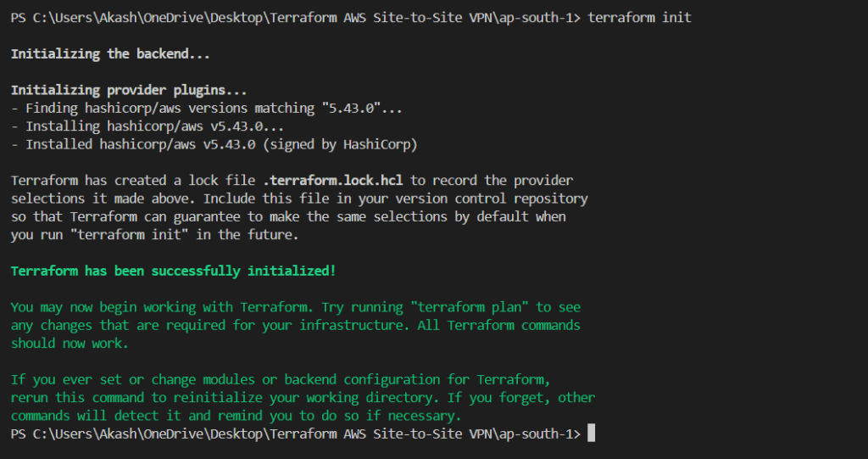Click the bold '.terraform.lock.hcl' file name

pyautogui.click(x=333, y=181)
